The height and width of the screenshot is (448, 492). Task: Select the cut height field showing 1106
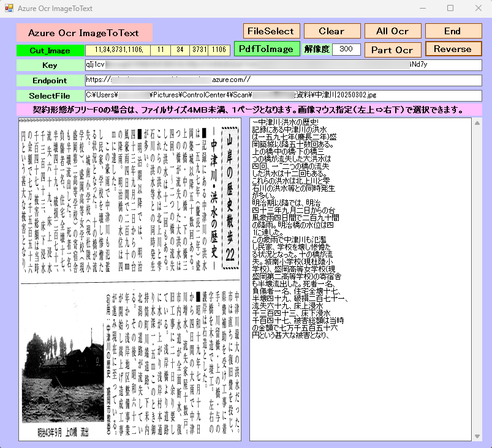220,50
